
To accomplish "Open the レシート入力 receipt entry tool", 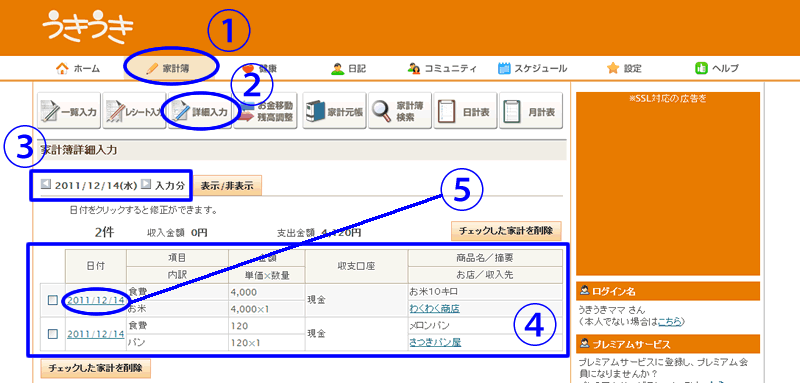I will (x=134, y=111).
